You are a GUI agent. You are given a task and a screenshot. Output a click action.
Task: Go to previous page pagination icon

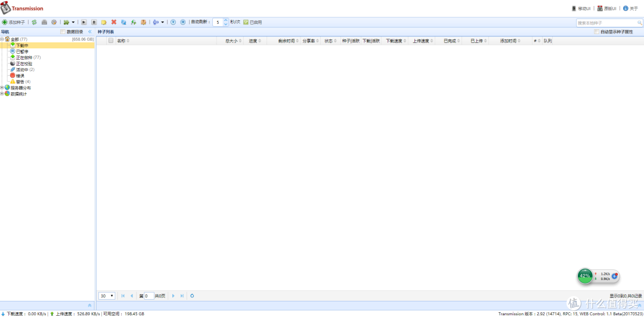pos(131,296)
